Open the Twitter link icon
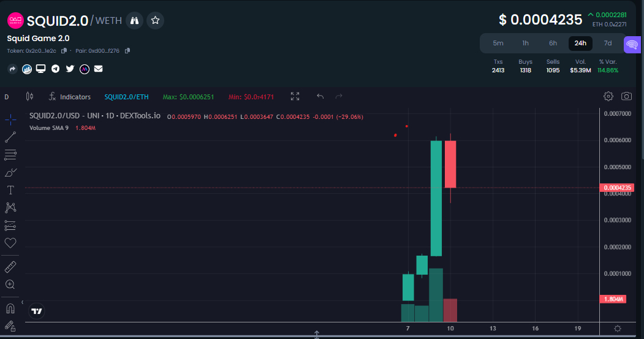644x339 pixels. pyautogui.click(x=70, y=69)
